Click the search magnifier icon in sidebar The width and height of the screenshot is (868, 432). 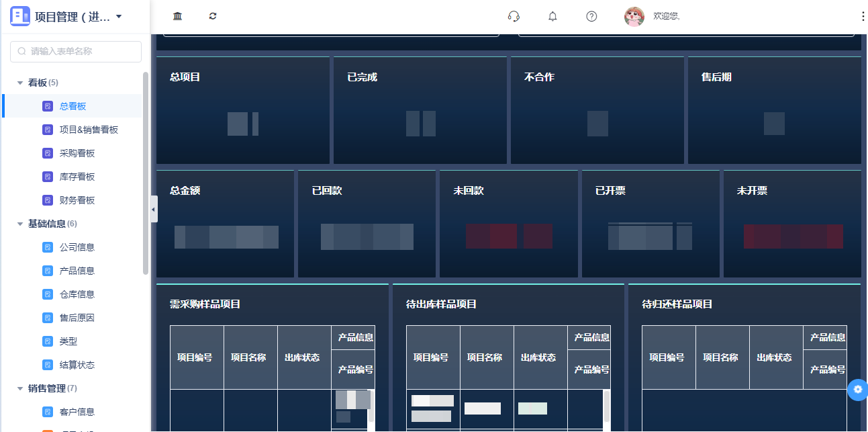click(x=22, y=51)
